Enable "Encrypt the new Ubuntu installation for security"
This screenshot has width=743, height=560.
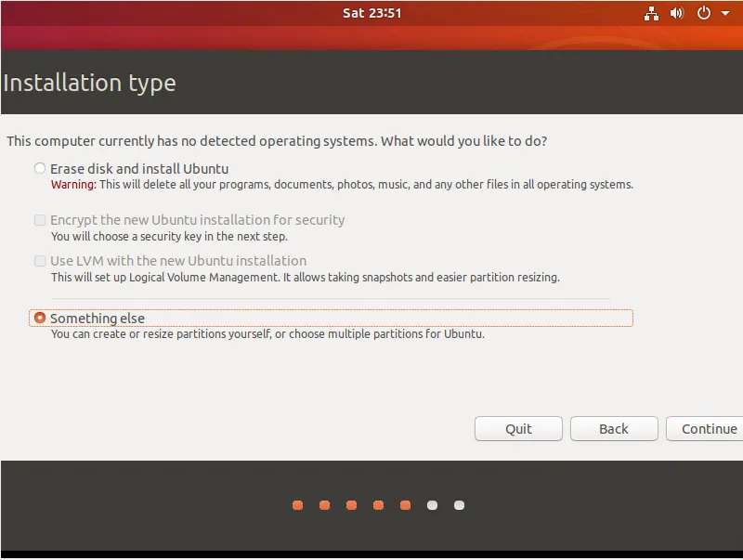(40, 220)
